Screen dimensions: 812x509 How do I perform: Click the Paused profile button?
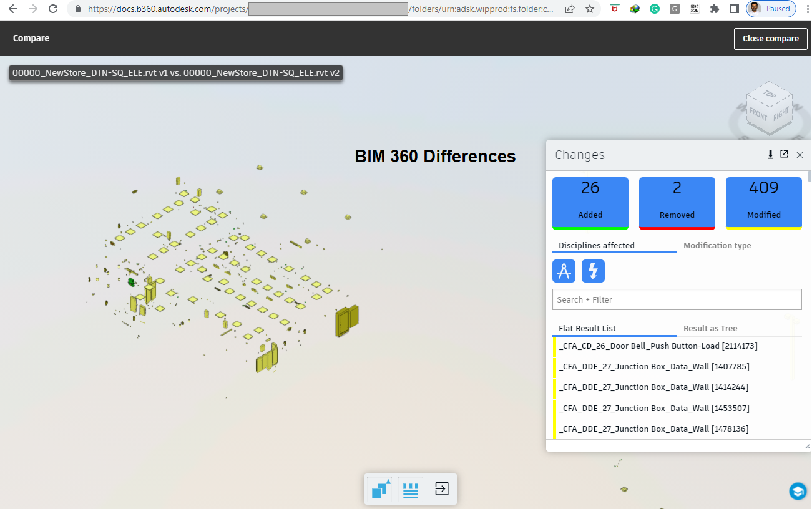point(771,9)
